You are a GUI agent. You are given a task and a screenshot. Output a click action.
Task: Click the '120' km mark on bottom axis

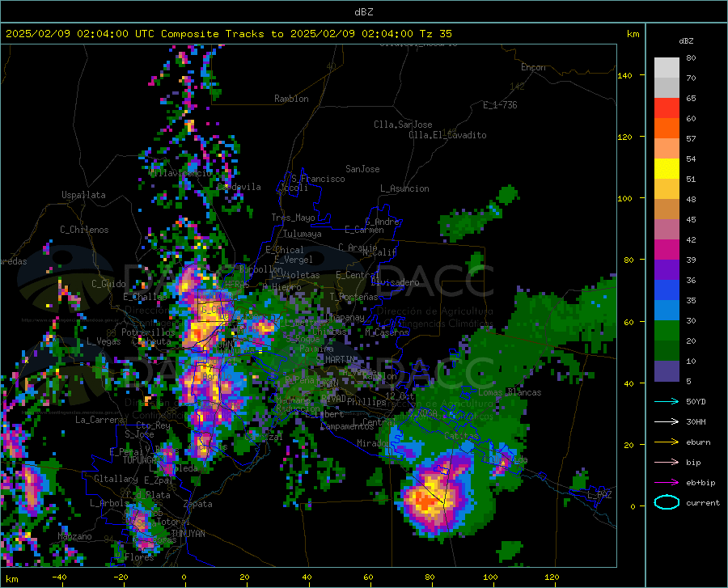click(x=552, y=577)
